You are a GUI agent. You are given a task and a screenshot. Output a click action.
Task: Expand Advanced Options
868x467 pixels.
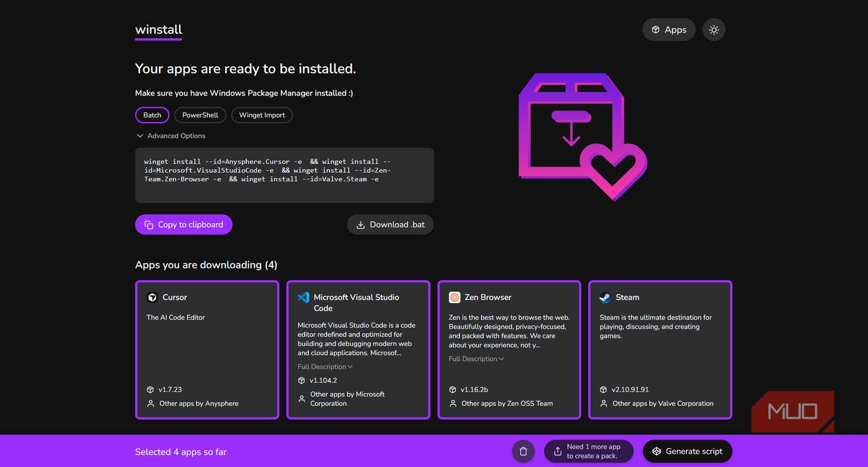[x=171, y=136]
